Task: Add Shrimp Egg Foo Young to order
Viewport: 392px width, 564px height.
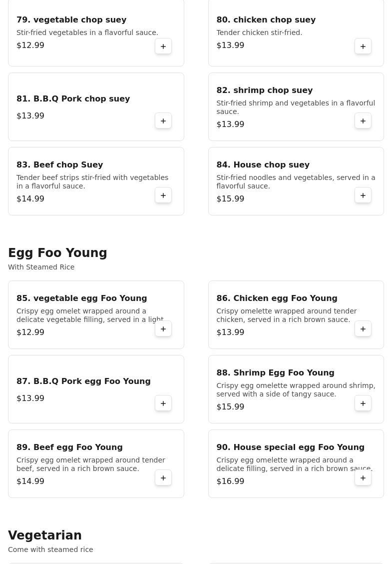Action: click(363, 403)
